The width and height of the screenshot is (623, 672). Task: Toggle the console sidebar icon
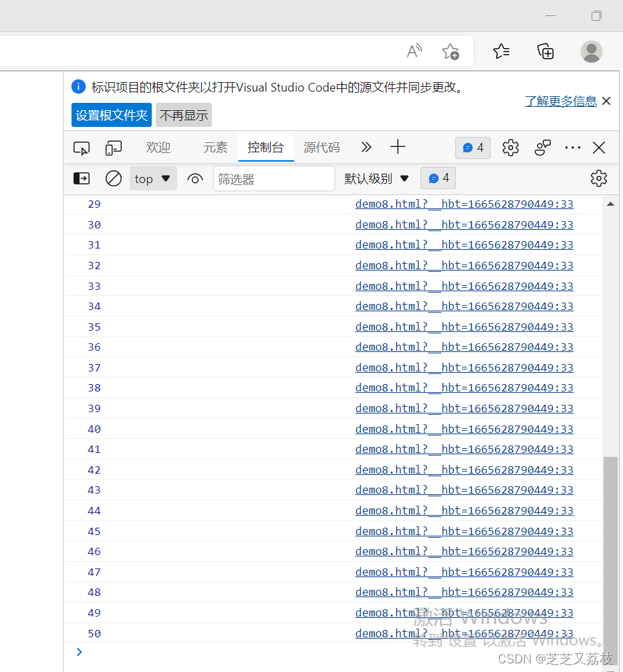point(82,178)
